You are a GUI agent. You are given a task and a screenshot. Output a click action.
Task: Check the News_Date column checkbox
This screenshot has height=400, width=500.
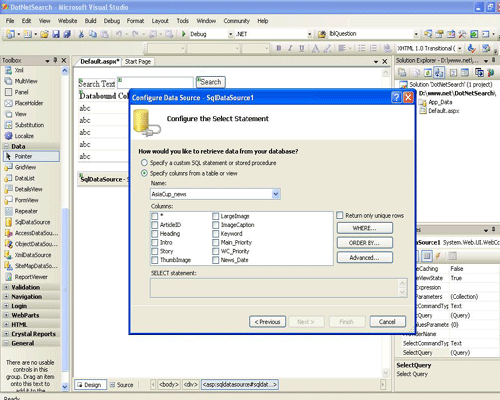pyautogui.click(x=216, y=260)
